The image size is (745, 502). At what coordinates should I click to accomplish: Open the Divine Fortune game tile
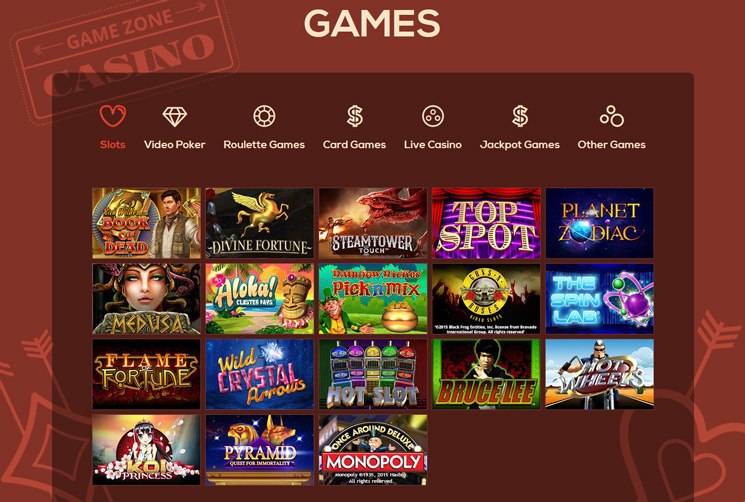[259, 223]
